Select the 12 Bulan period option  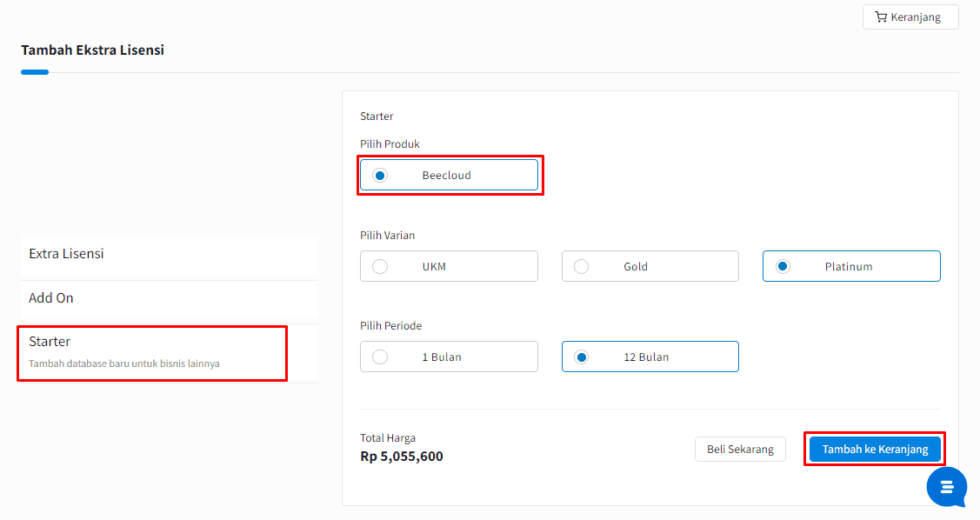pos(650,357)
